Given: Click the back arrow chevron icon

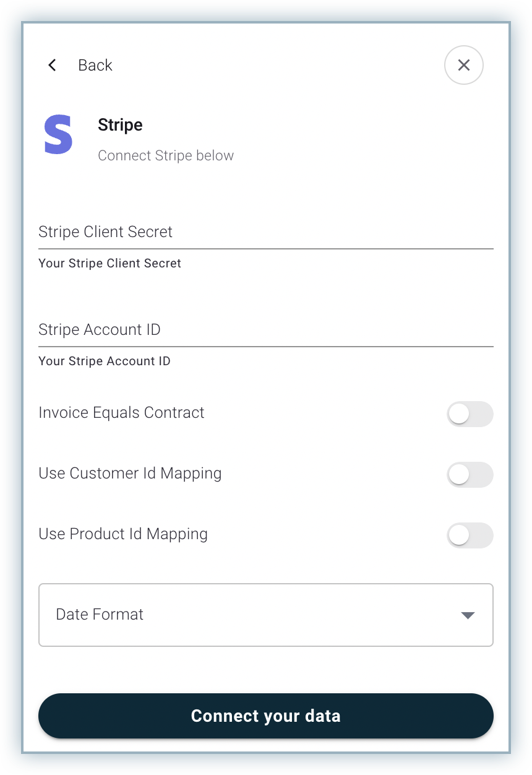Looking at the screenshot, I should 52,65.
